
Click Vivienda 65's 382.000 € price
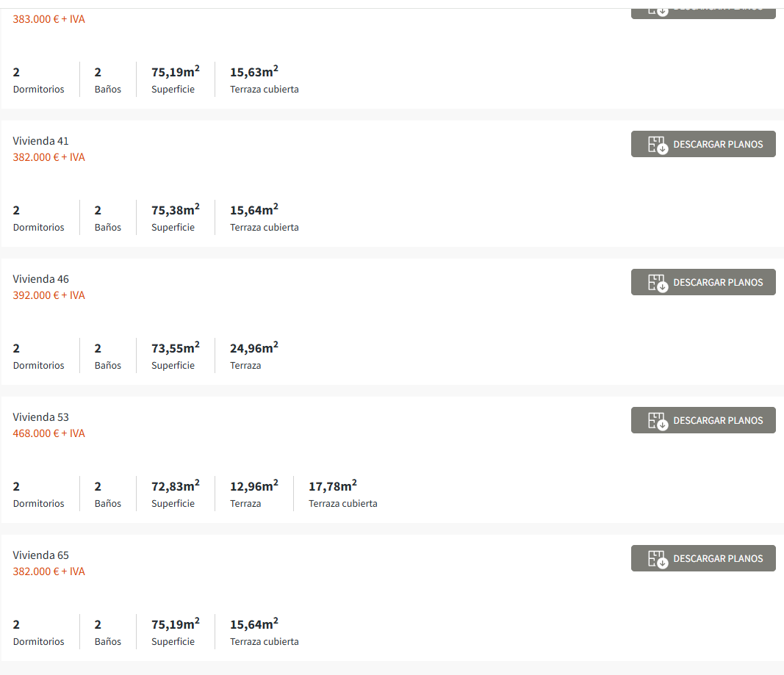(x=49, y=571)
